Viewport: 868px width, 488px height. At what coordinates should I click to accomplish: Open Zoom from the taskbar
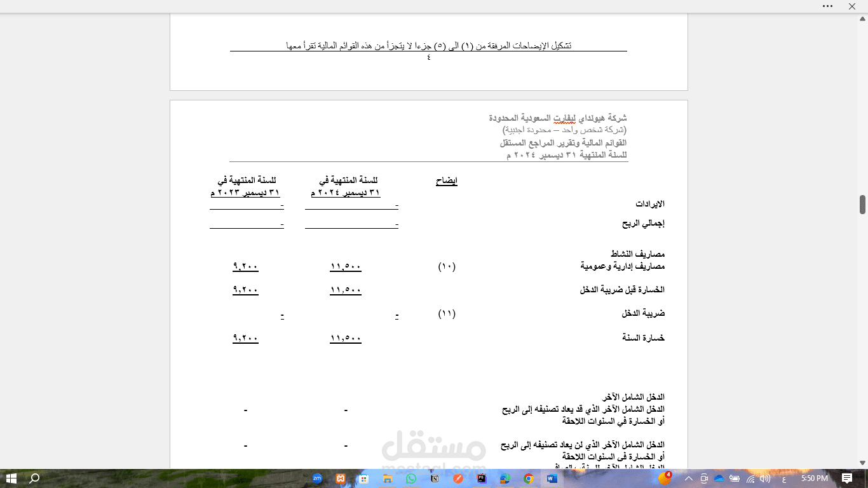pos(317,478)
